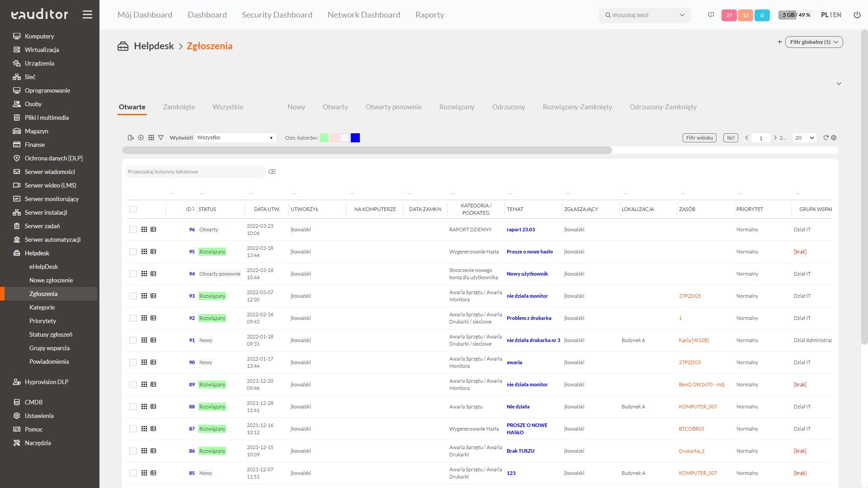Screen dimensions: 868x488
Task: Go to previous page arrow in pagination
Action: 746,138
